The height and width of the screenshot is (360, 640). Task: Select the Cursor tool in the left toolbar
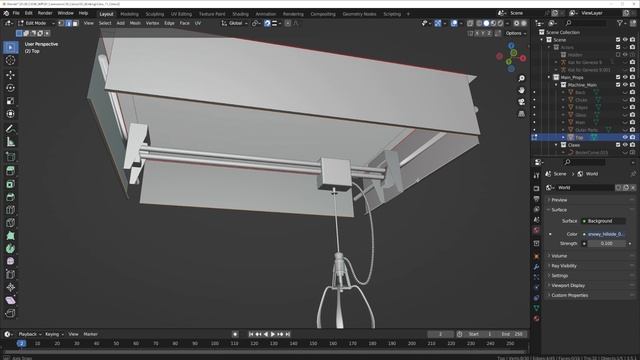pos(11,60)
